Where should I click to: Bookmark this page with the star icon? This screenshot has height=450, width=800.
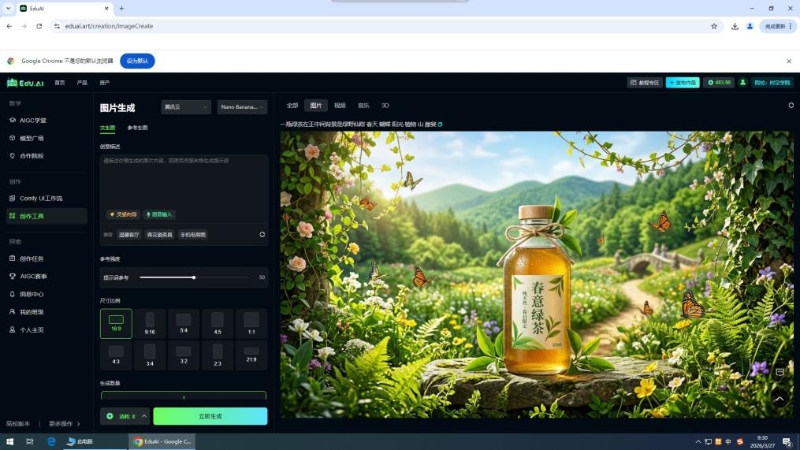coord(714,26)
